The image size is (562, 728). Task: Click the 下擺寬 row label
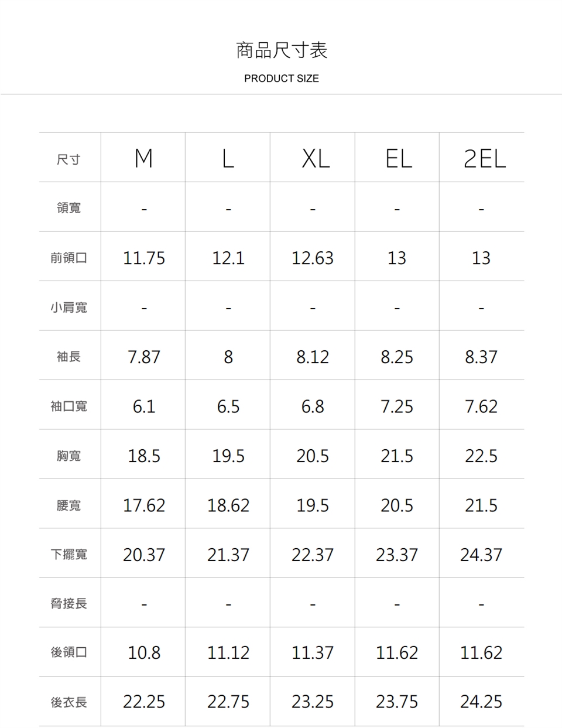pyautogui.click(x=68, y=554)
